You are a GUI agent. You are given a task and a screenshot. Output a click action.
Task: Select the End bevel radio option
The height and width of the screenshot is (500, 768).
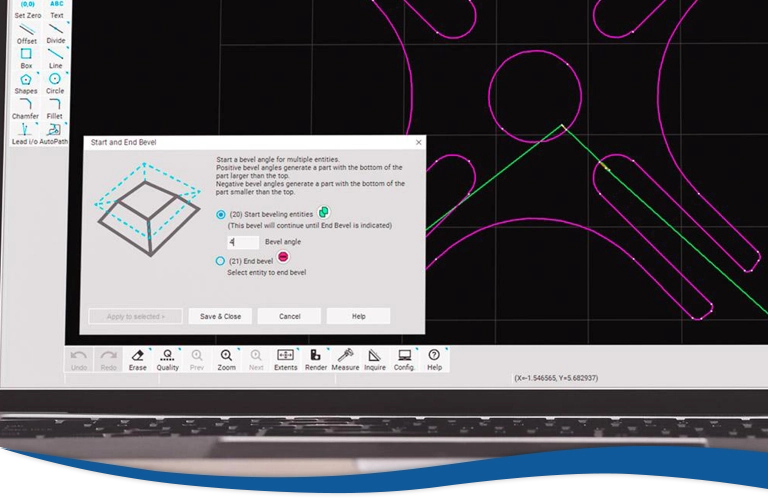221,261
